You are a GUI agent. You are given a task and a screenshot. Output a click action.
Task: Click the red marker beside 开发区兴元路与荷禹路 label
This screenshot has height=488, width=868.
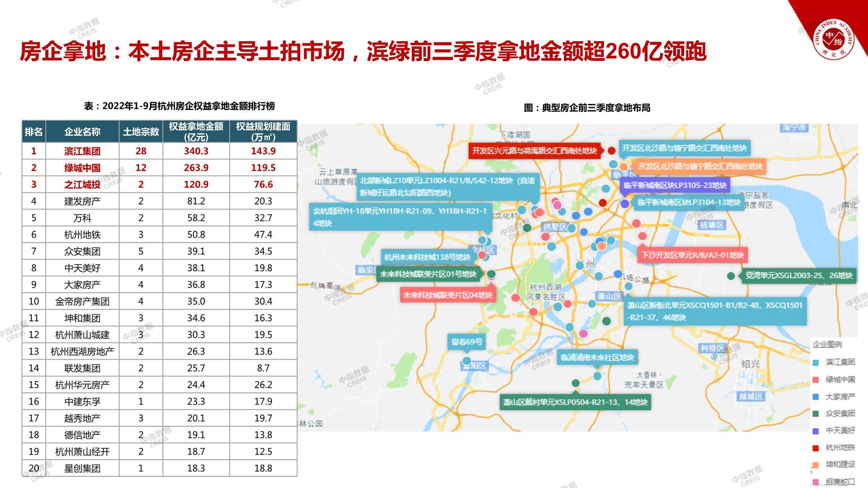[611, 151]
